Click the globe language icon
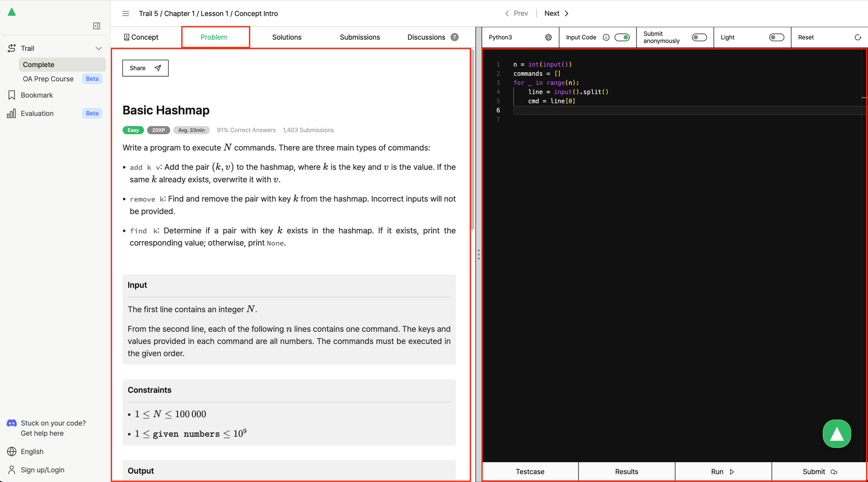Image resolution: width=868 pixels, height=482 pixels. (x=12, y=452)
